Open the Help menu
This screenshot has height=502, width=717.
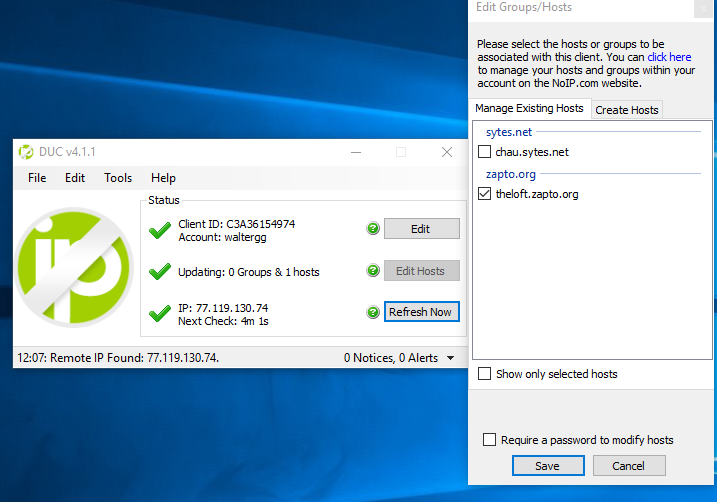(163, 178)
